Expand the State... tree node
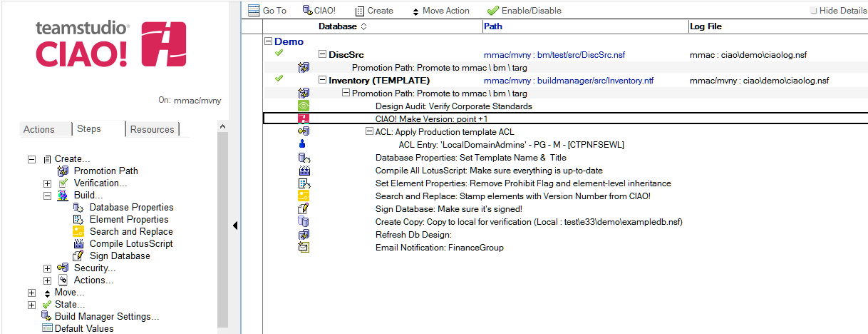The width and height of the screenshot is (868, 334). (31, 305)
